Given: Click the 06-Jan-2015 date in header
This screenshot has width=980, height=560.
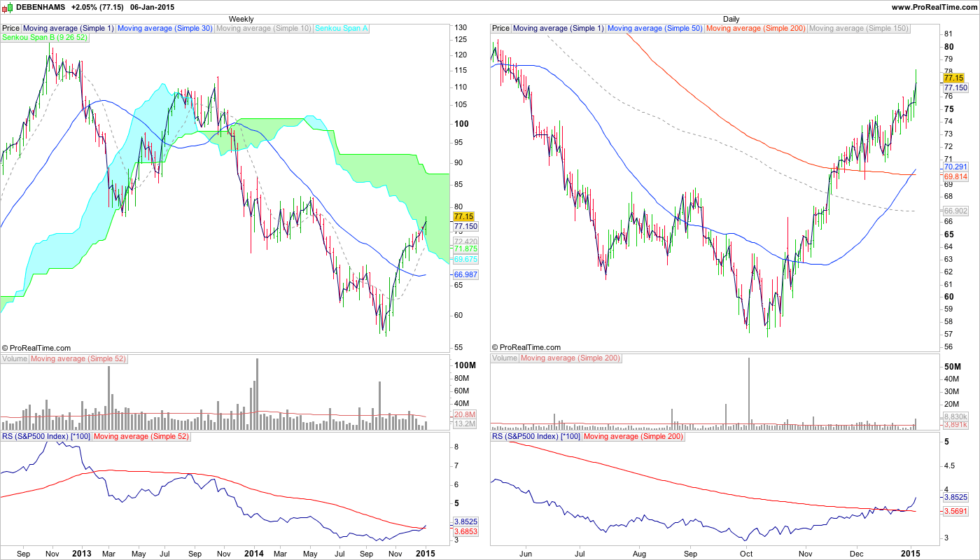Looking at the screenshot, I should [x=151, y=7].
